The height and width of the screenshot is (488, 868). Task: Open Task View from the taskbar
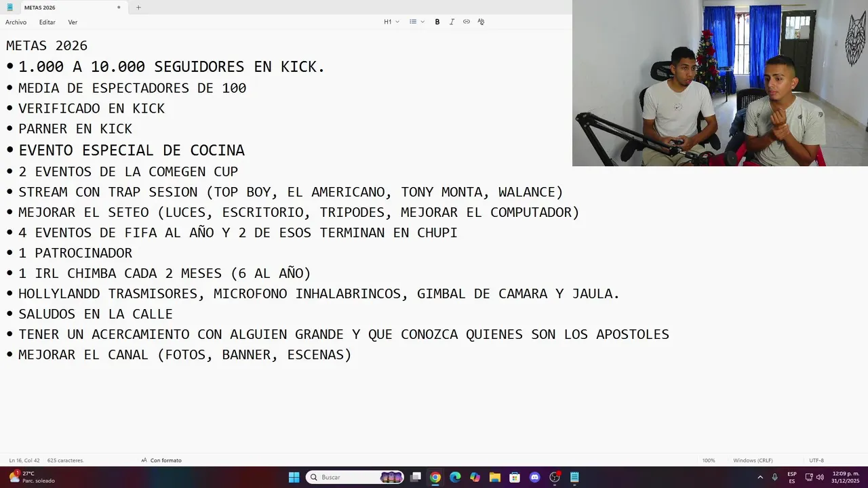416,477
